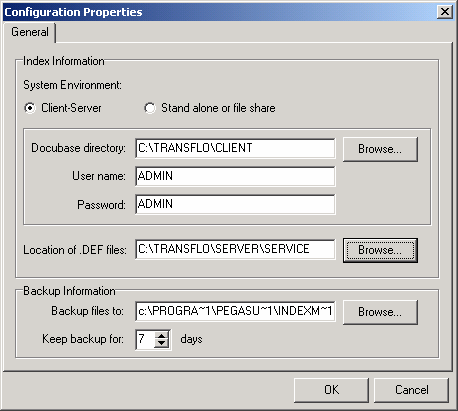Select the Client-Server radio button
The width and height of the screenshot is (458, 411).
pos(30,108)
